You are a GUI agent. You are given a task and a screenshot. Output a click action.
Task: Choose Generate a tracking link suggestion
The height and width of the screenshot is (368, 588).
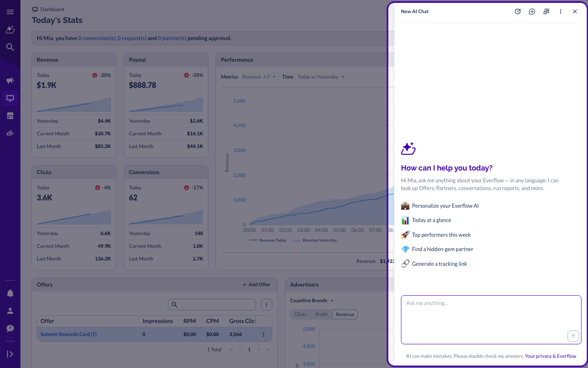click(434, 264)
